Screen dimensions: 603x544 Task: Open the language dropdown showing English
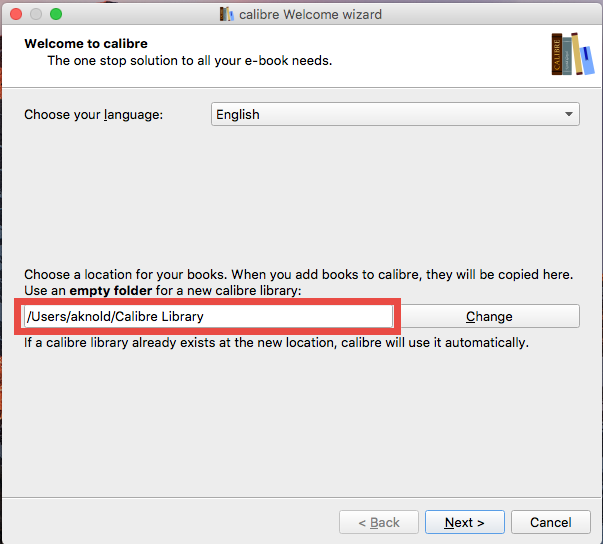point(395,114)
